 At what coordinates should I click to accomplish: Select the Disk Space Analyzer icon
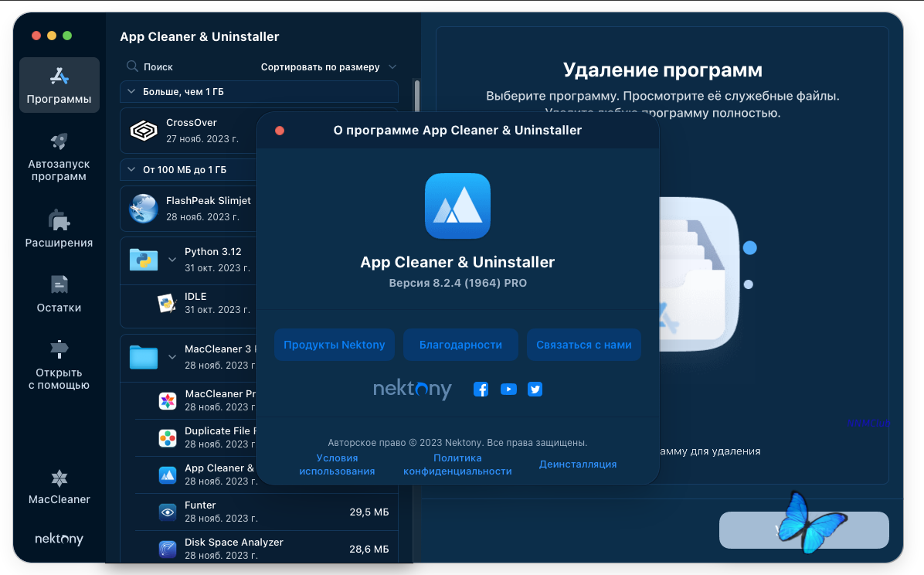[168, 549]
